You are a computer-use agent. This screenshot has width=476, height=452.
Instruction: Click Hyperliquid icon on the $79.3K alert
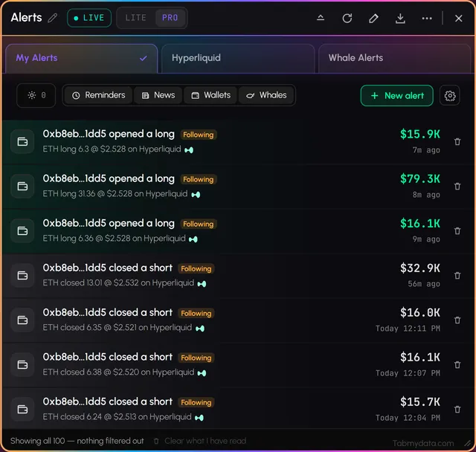196,195
